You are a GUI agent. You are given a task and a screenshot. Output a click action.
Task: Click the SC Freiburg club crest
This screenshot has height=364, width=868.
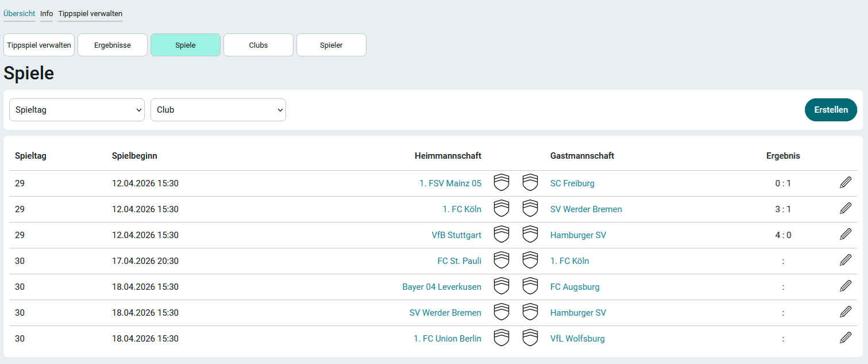point(530,183)
